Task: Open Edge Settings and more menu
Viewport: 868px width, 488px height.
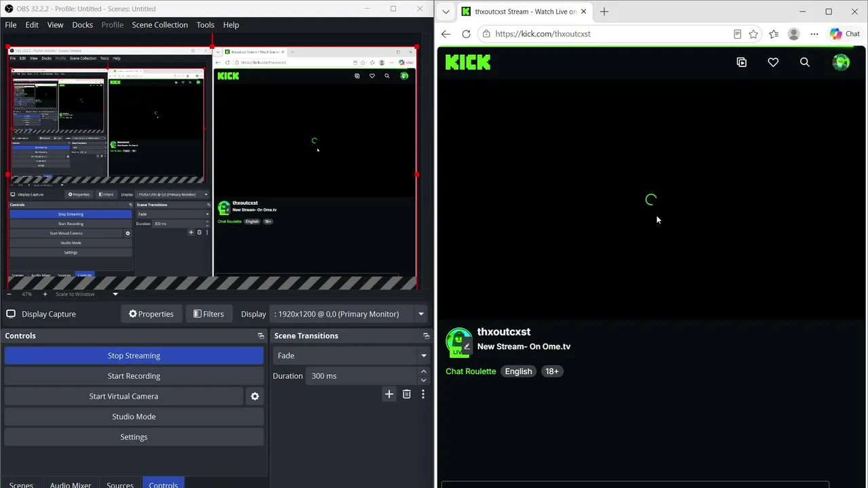Action: tap(814, 34)
